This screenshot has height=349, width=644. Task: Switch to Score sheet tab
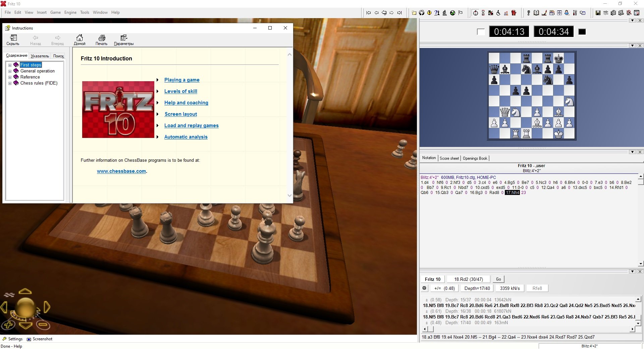[x=449, y=158]
